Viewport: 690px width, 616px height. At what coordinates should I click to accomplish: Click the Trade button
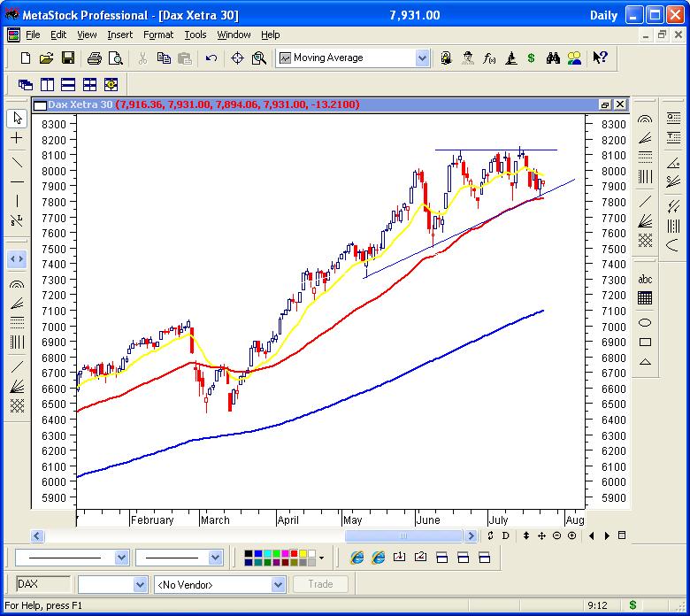tap(320, 584)
